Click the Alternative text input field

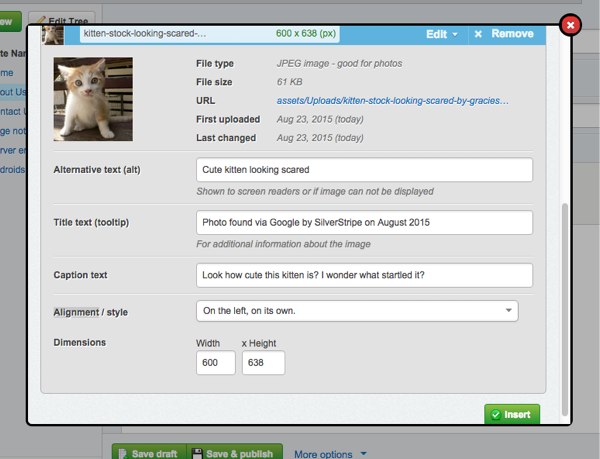tap(364, 169)
